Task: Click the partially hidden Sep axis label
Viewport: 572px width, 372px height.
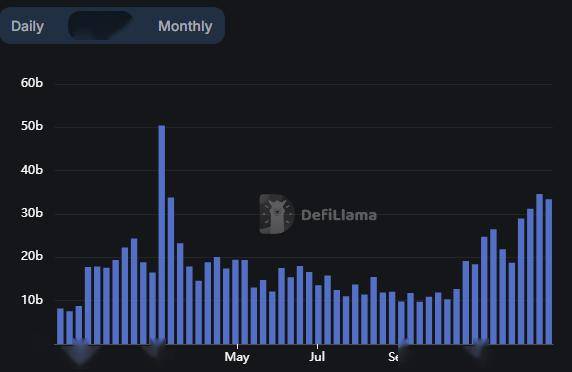Action: 393,356
